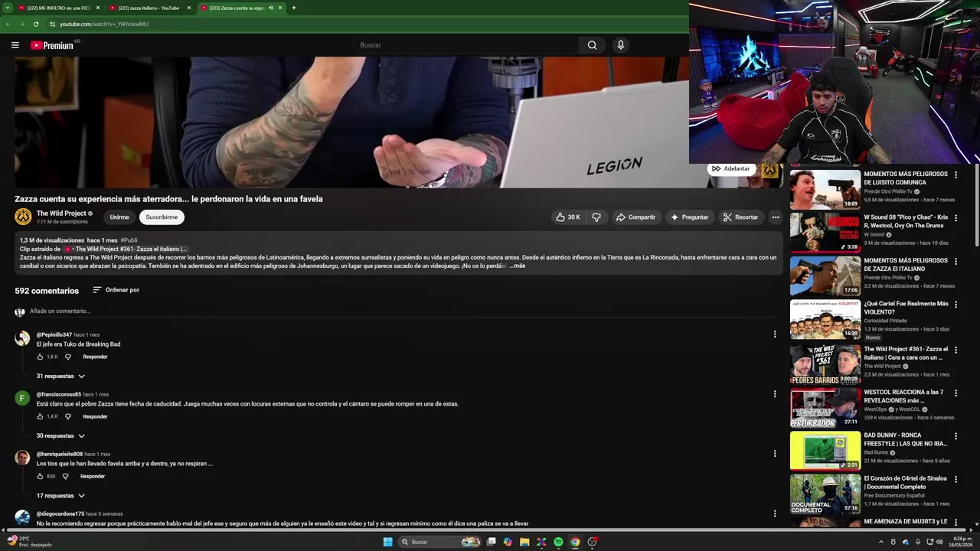Open ¿Qué Cartel Fue Realmente Más VIOLENTO? thumbnail
The image size is (980, 551).
pyautogui.click(x=825, y=319)
